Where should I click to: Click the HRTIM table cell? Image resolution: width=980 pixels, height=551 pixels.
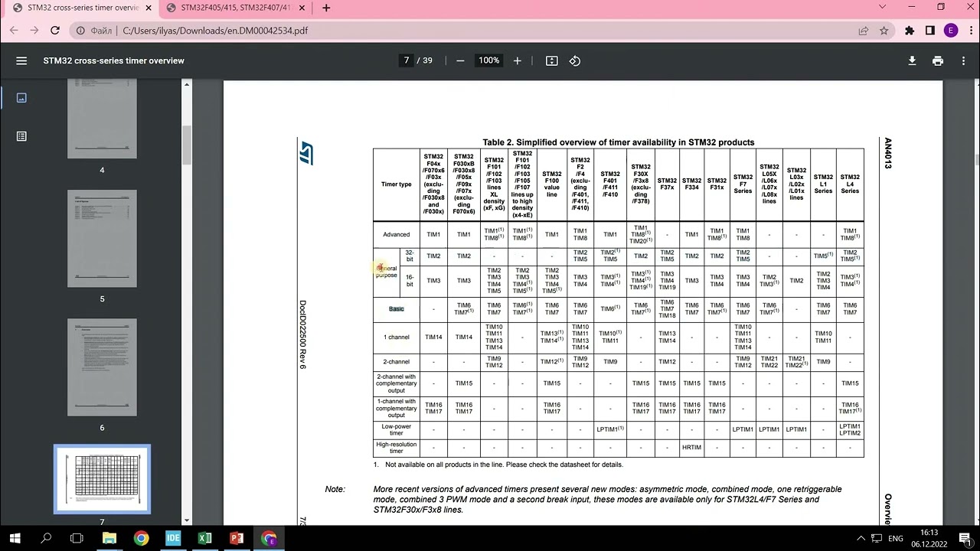point(691,448)
